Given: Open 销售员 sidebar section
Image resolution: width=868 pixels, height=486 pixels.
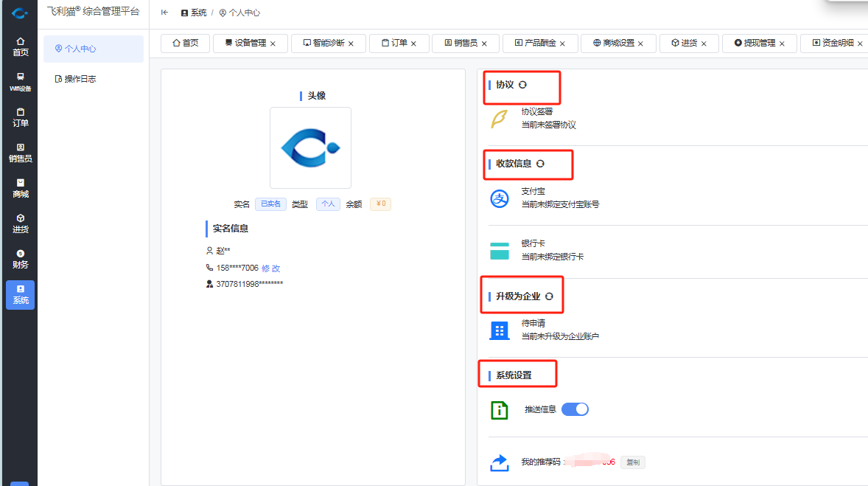Looking at the screenshot, I should click(20, 153).
